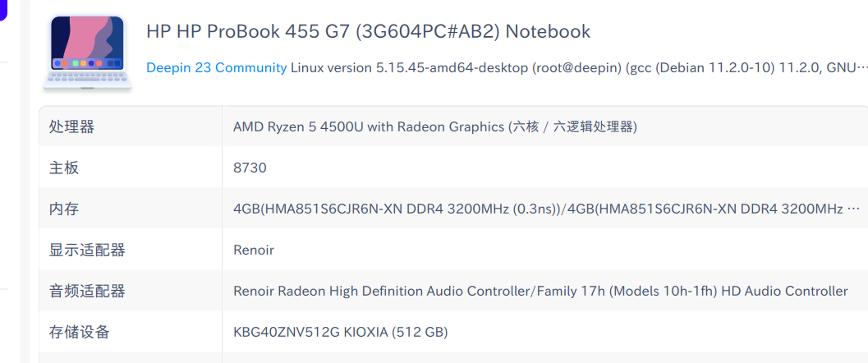Screen dimensions: 868x363
Task: Select the KBG40ZNV512G KIOXIA storage value
Action: click(340, 332)
